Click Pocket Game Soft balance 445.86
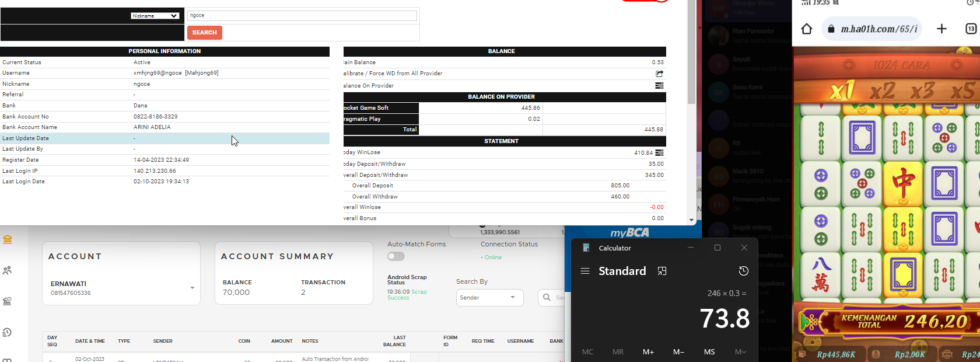This screenshot has height=362, width=980. pos(530,108)
